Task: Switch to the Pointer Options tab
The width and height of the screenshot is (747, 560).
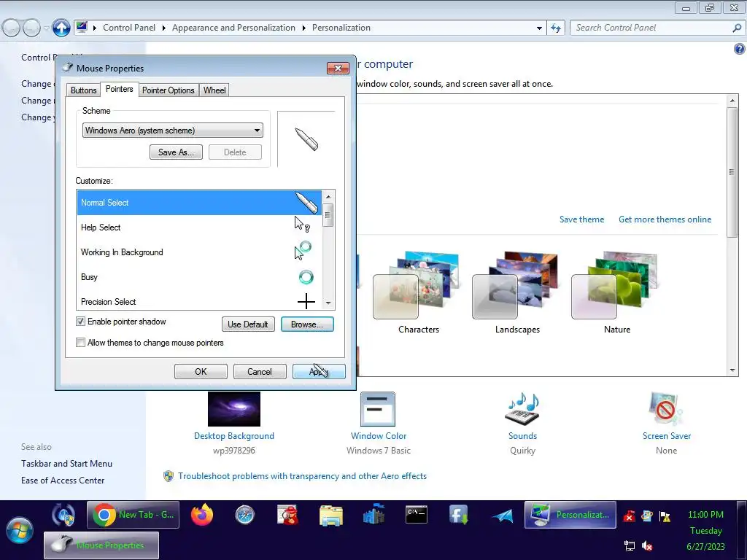Action: click(x=169, y=90)
